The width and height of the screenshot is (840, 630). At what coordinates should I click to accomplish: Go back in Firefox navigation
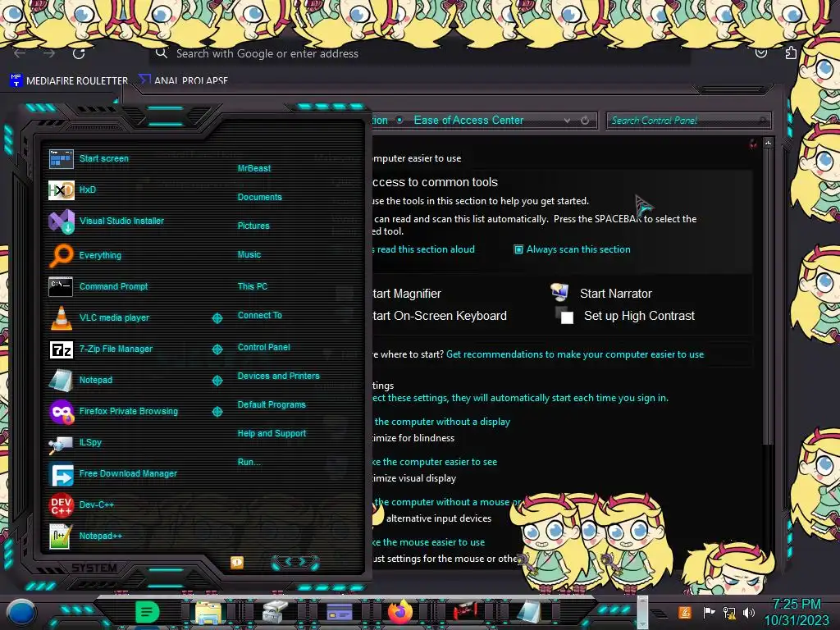pyautogui.click(x=20, y=53)
